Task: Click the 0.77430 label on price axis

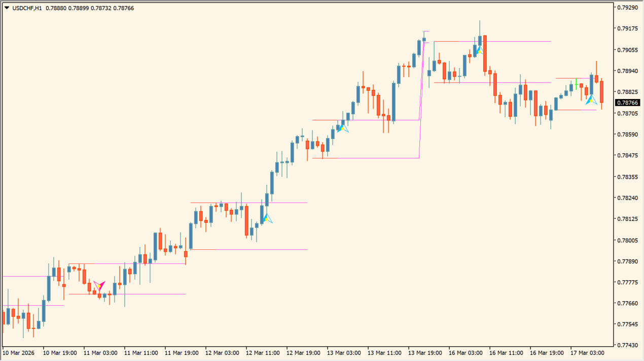Action: 628,345
